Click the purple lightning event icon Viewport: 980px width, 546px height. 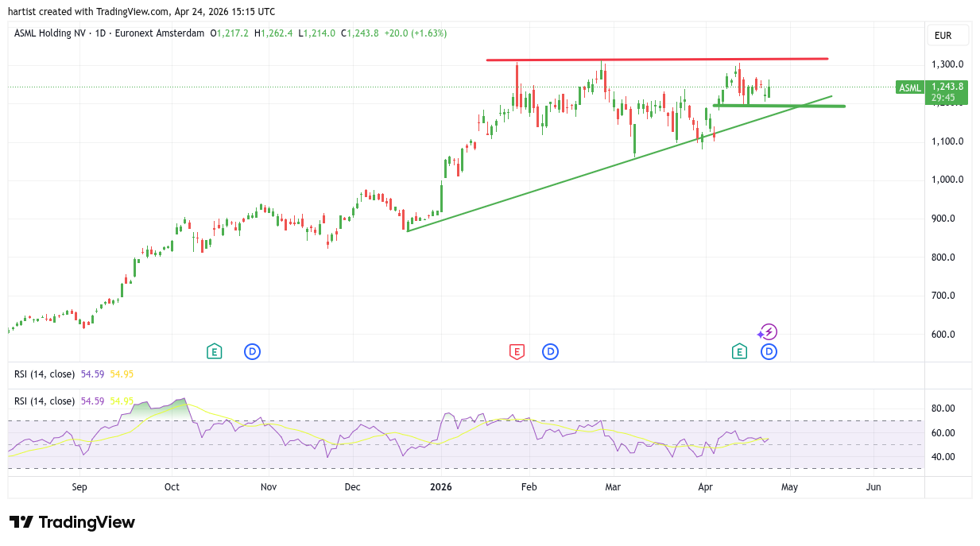(767, 332)
